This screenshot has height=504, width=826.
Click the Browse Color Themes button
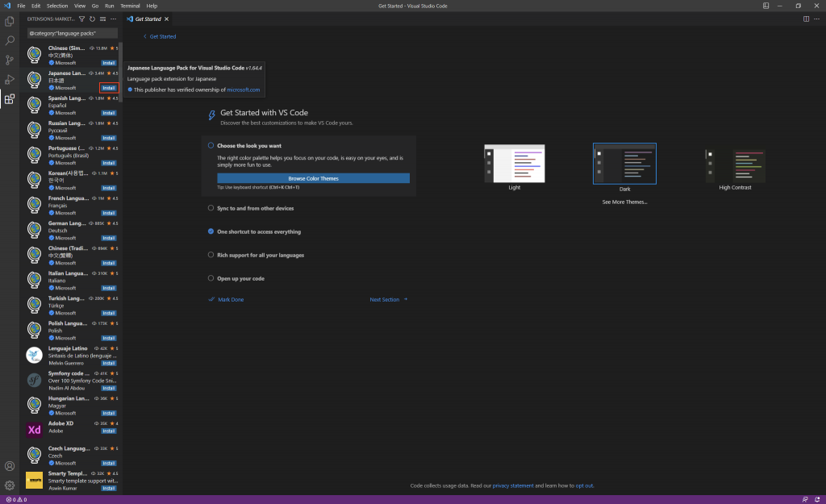[314, 178]
